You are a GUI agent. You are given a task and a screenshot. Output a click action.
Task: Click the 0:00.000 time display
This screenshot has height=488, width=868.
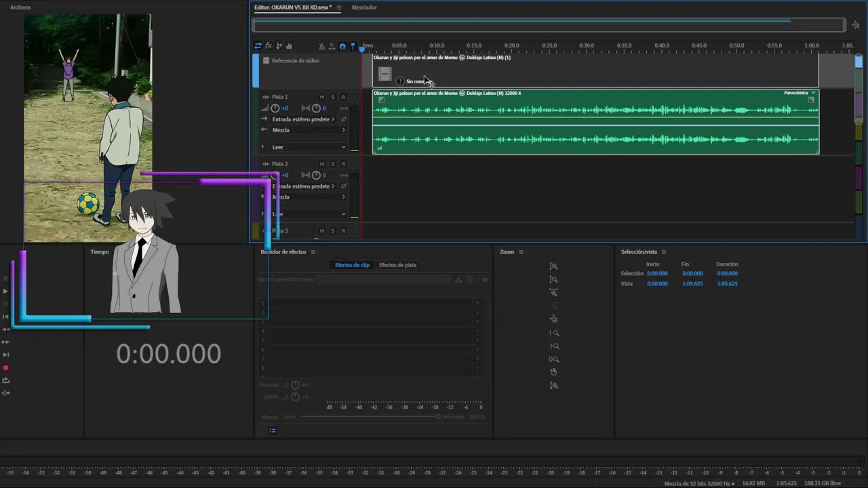coord(169,354)
